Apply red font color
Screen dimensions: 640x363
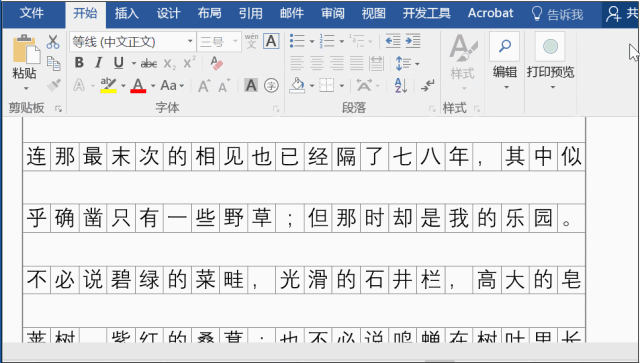138,86
